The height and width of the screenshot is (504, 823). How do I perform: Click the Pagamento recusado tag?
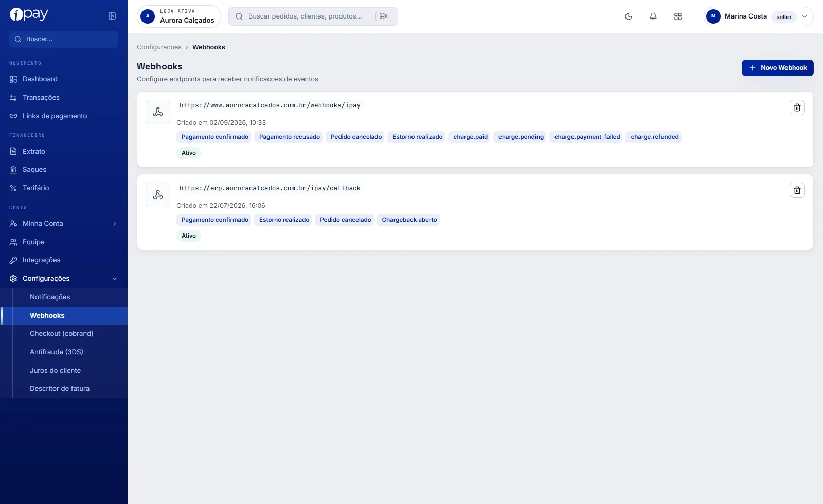(x=290, y=137)
